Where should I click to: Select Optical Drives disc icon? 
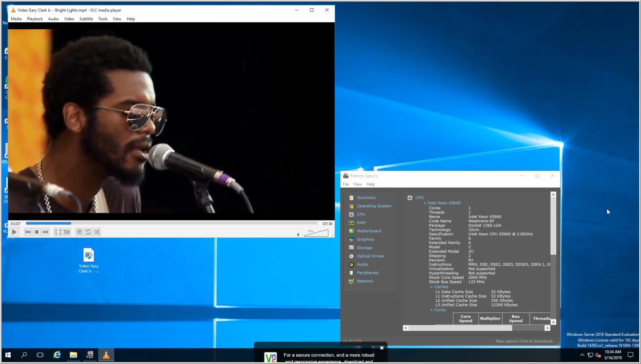click(351, 256)
